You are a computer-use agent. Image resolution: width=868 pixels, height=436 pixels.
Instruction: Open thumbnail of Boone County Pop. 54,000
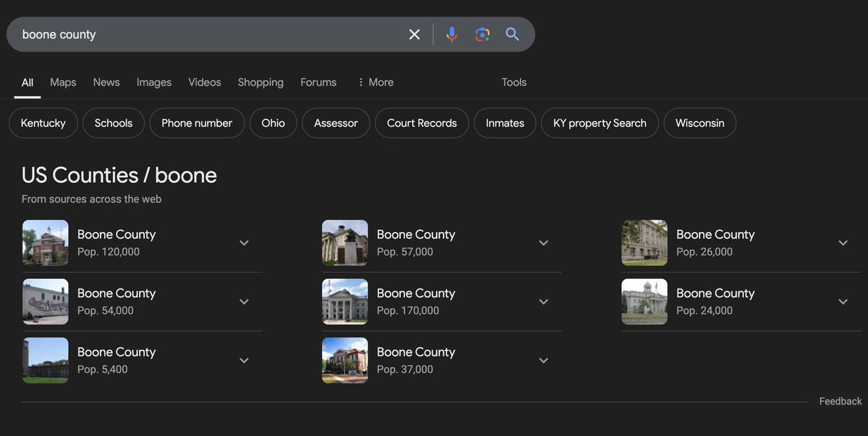(x=46, y=302)
